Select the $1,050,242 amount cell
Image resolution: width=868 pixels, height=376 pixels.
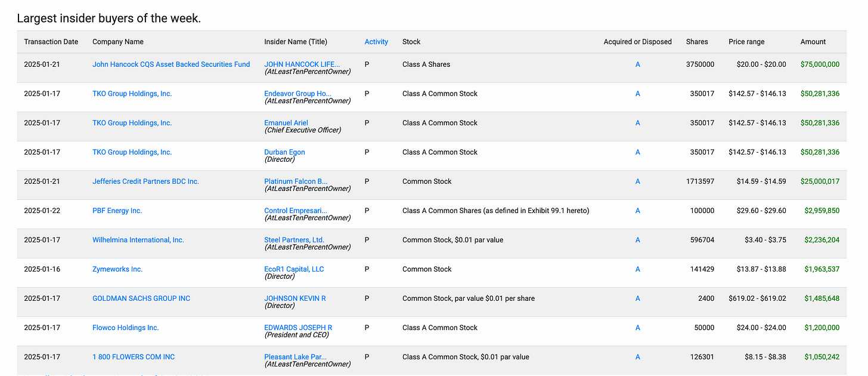[821, 357]
